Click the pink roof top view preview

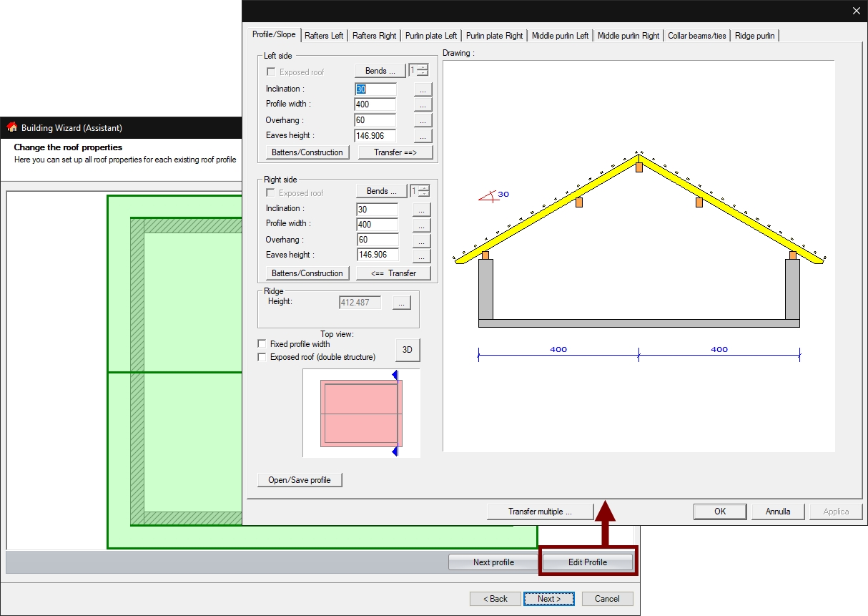pyautogui.click(x=361, y=414)
